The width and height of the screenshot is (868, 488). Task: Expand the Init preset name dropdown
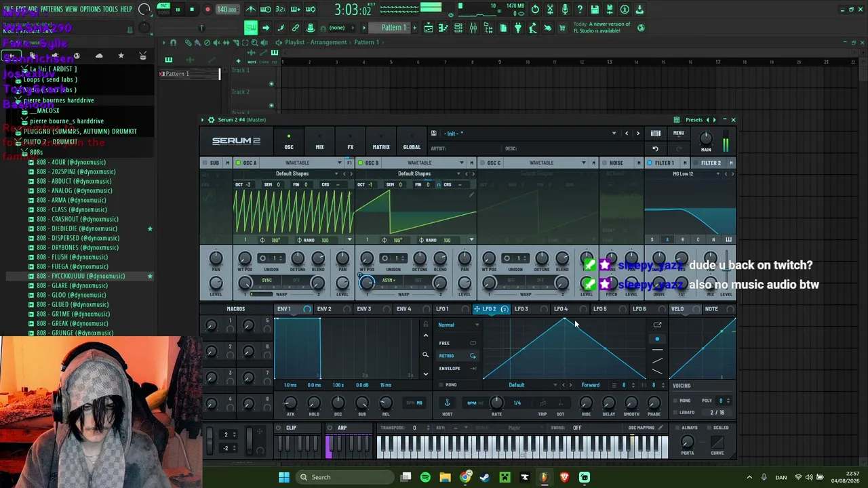(x=614, y=134)
